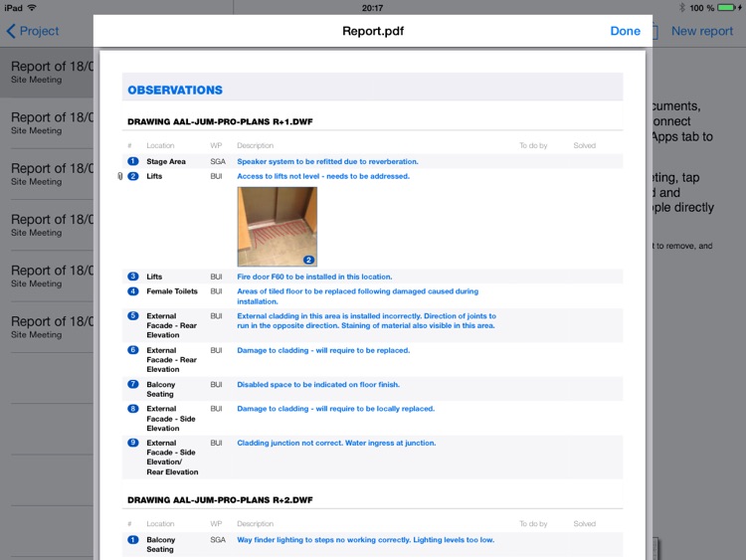Click badge 8 cladding locally replaced

(x=133, y=409)
